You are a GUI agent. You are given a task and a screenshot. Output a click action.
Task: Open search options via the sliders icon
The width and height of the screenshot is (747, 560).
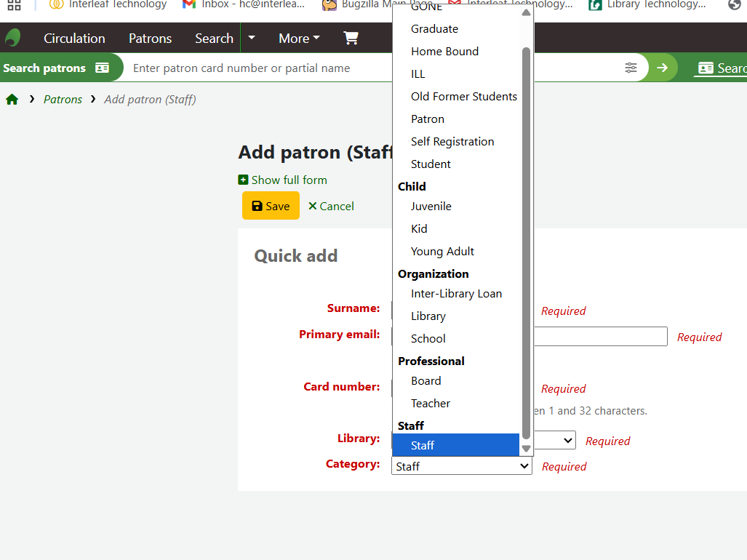click(631, 68)
